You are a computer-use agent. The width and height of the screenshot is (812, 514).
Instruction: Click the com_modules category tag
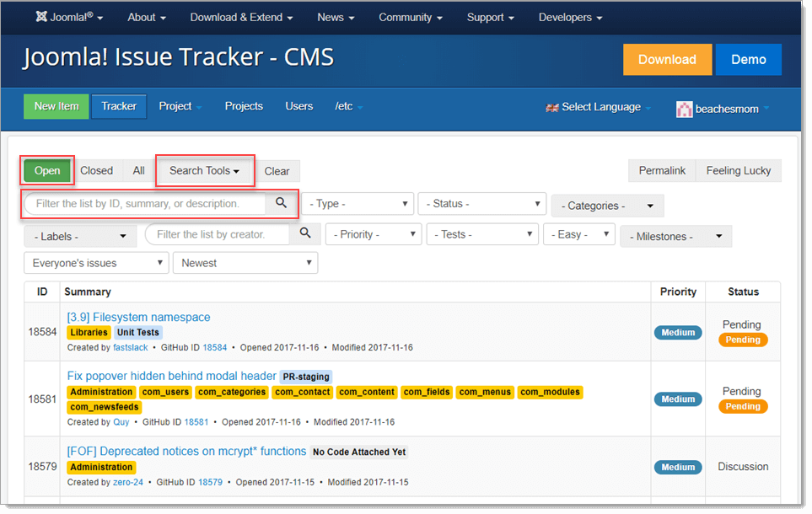click(550, 392)
